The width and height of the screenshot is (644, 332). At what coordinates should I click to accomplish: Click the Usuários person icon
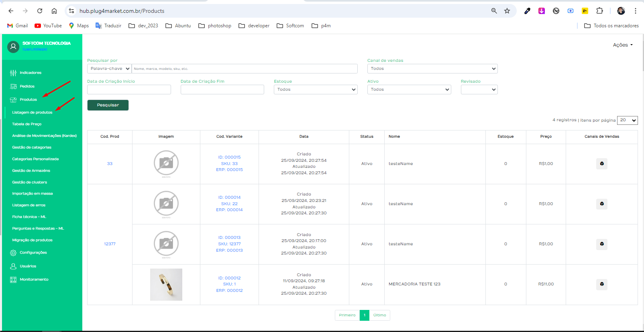coord(13,266)
